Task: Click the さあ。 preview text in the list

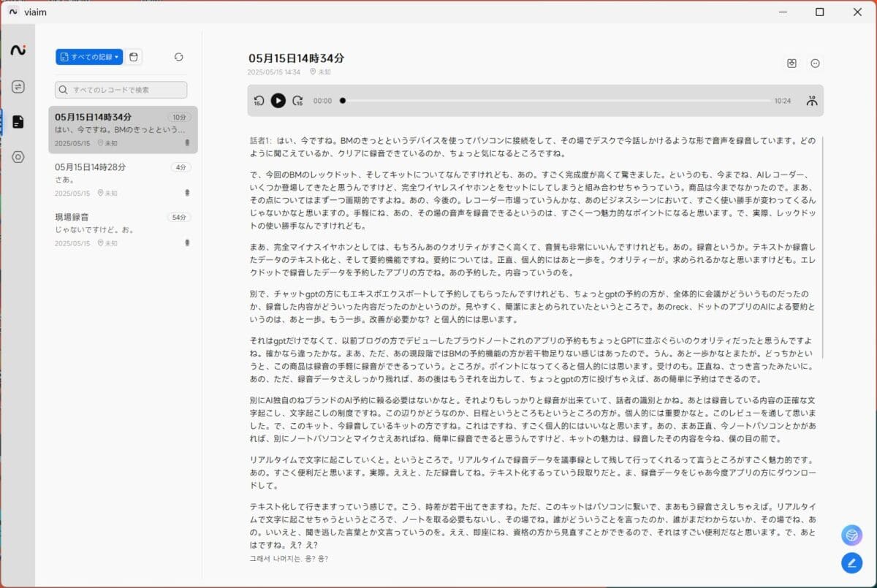Action: (x=64, y=180)
